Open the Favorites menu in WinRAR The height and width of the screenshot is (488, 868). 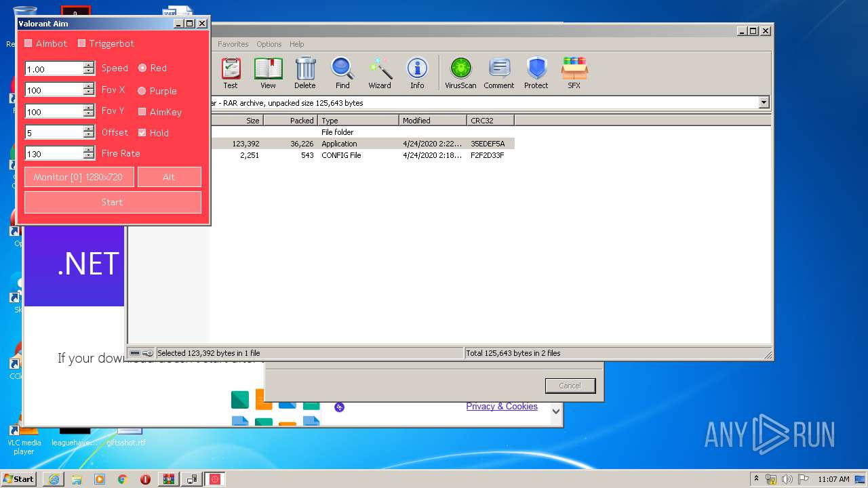[233, 44]
